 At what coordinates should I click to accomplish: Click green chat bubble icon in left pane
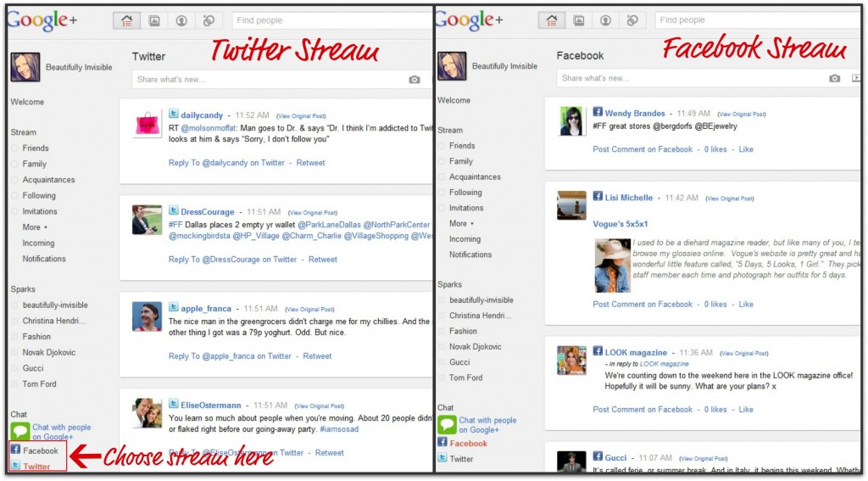click(20, 431)
